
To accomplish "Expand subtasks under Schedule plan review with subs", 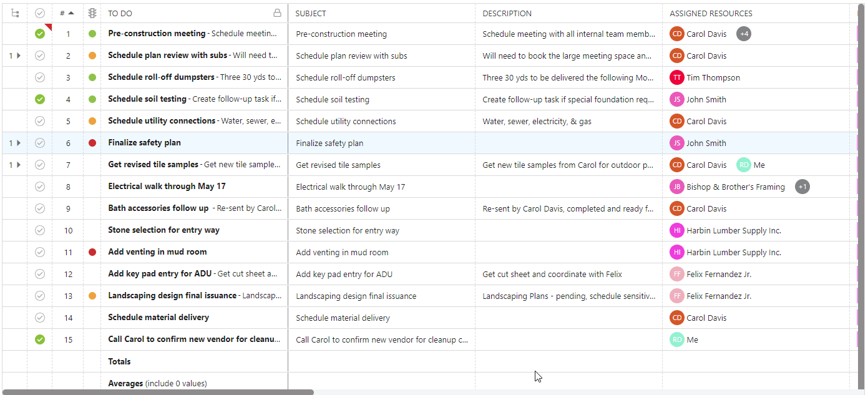I will click(x=18, y=56).
